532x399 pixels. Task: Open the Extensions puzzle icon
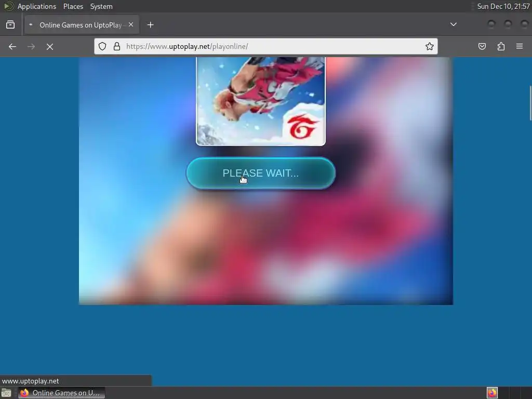pos(501,46)
